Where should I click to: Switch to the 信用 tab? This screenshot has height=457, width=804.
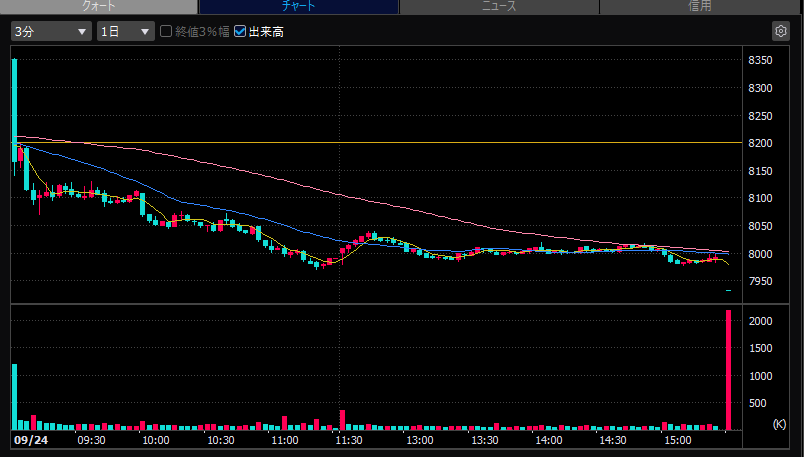(x=700, y=6)
